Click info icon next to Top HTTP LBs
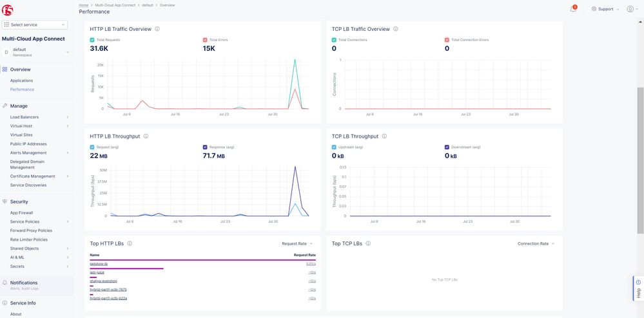 click(130, 244)
